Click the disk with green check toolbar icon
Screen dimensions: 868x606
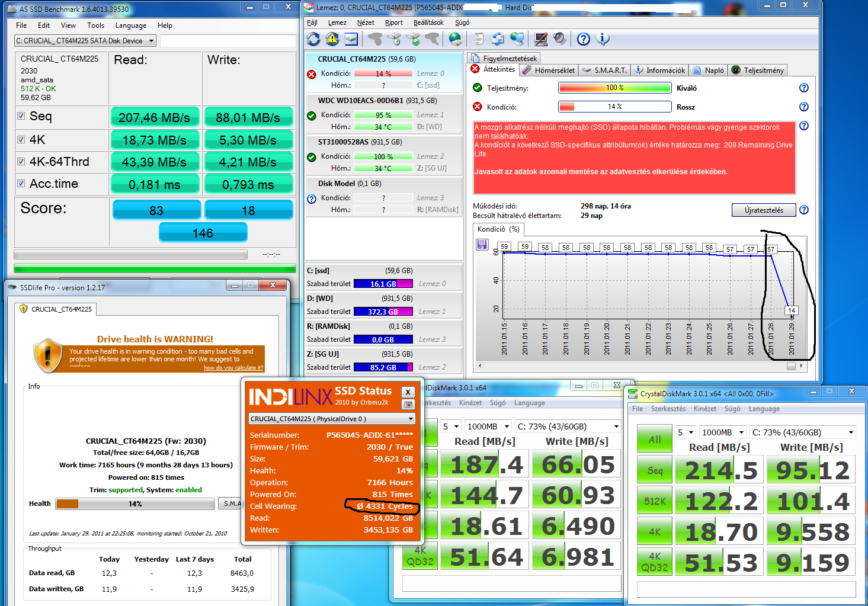(413, 39)
